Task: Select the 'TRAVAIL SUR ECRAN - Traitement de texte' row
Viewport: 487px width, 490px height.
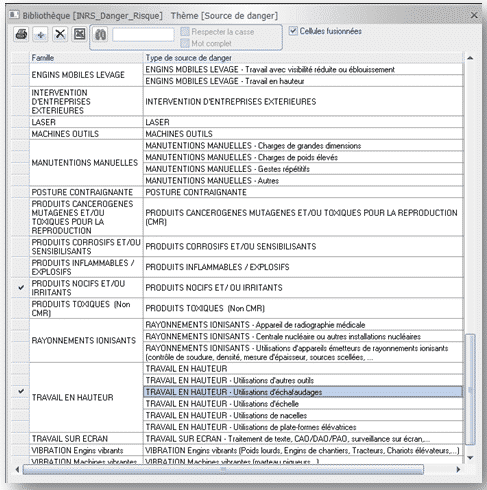Action: point(303,439)
